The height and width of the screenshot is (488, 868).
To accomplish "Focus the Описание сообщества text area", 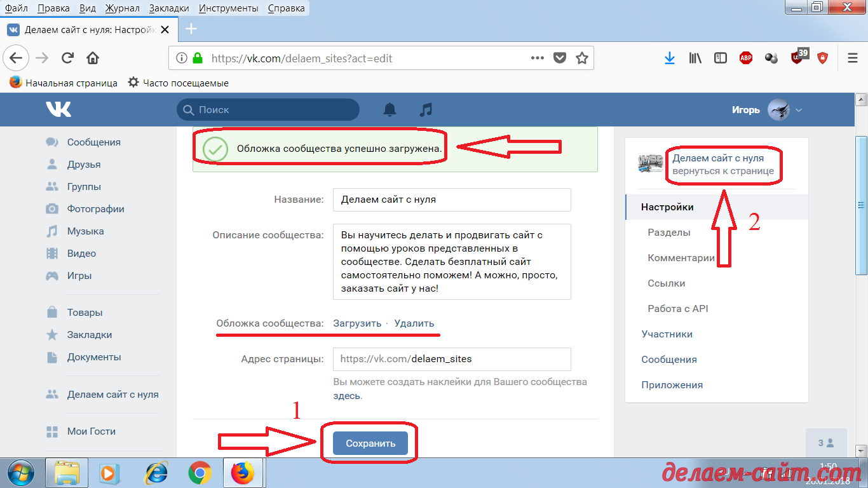I will click(452, 261).
